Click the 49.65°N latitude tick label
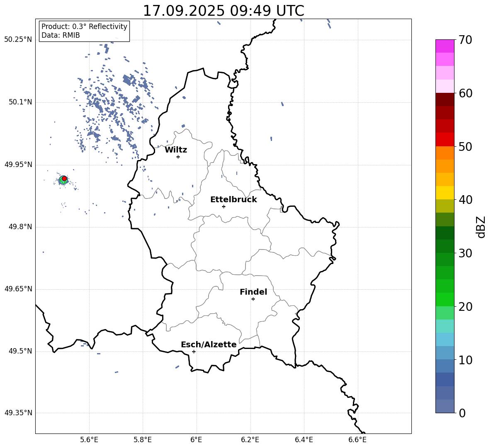Viewport: 491px width, 448px height. [x=18, y=289]
